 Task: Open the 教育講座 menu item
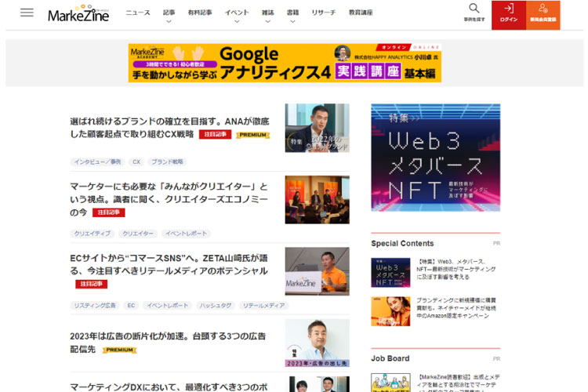[361, 13]
